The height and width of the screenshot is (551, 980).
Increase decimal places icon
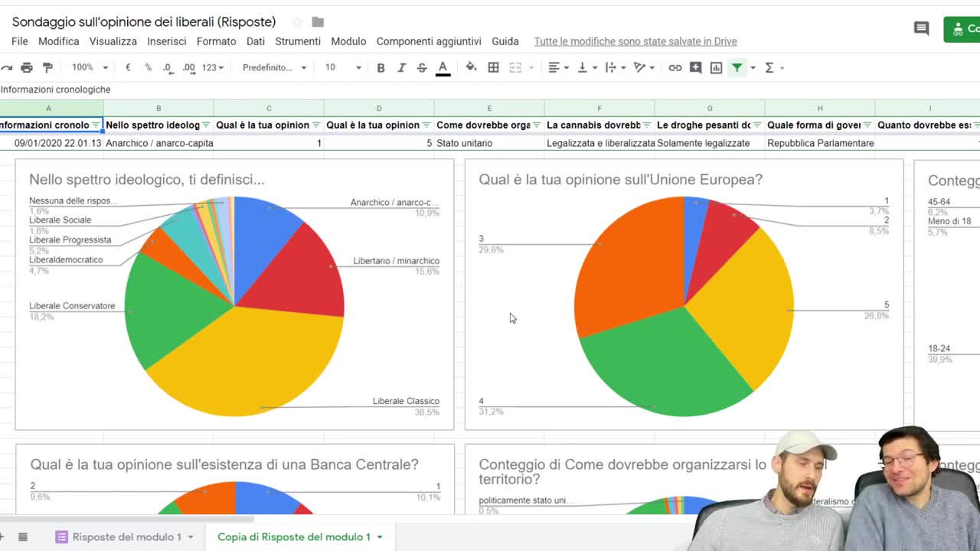pos(188,67)
